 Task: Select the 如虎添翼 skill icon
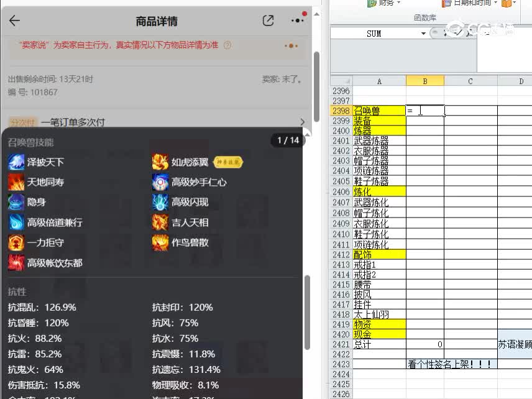coord(160,162)
